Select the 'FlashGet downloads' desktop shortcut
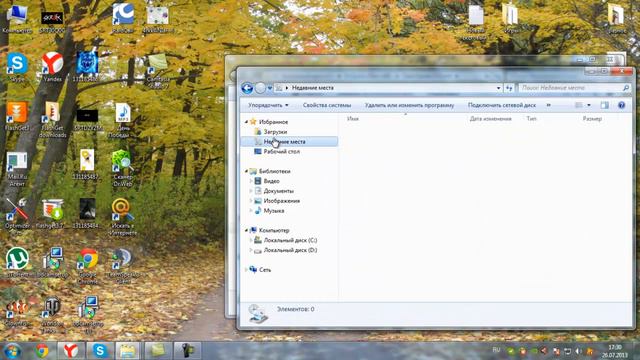Viewport: 640px width, 360px height. [52, 119]
